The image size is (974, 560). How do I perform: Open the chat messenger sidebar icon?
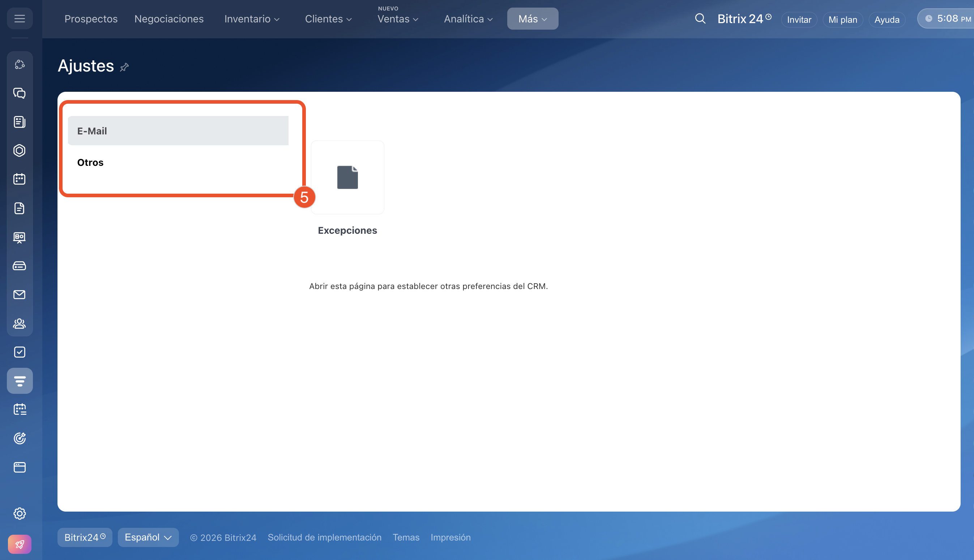20,93
